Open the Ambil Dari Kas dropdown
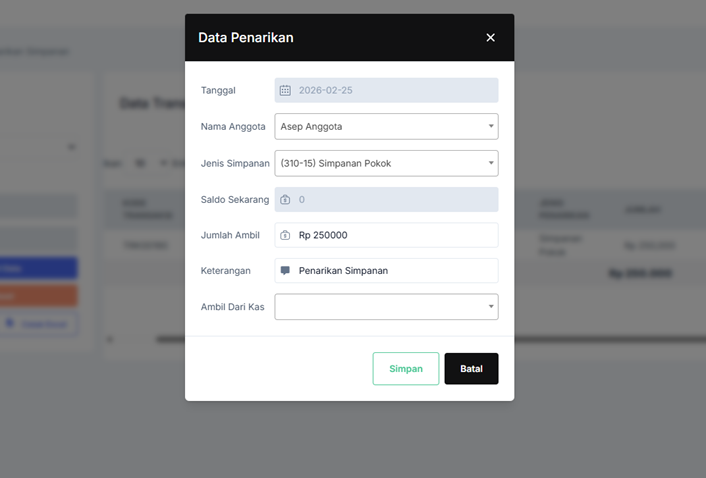 pyautogui.click(x=386, y=307)
